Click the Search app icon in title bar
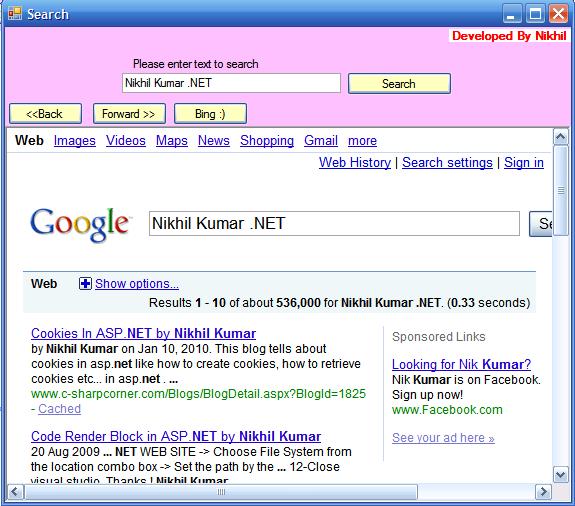 click(15, 14)
